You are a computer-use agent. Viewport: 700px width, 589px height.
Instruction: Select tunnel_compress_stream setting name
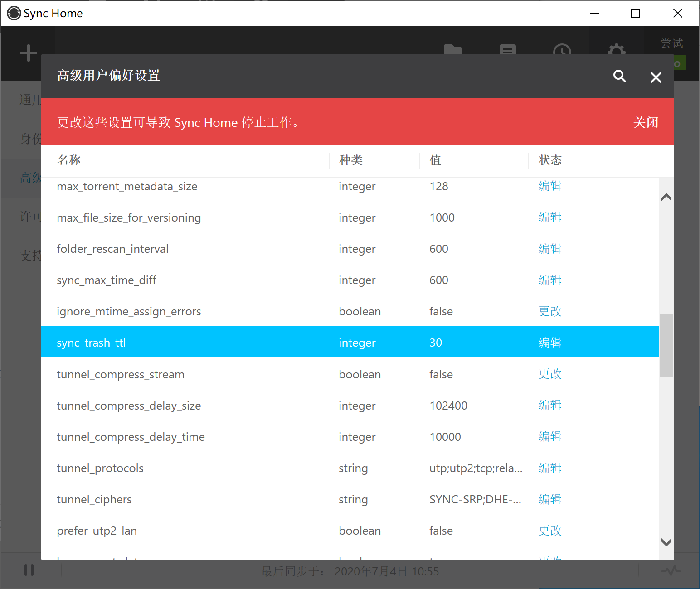[121, 374]
